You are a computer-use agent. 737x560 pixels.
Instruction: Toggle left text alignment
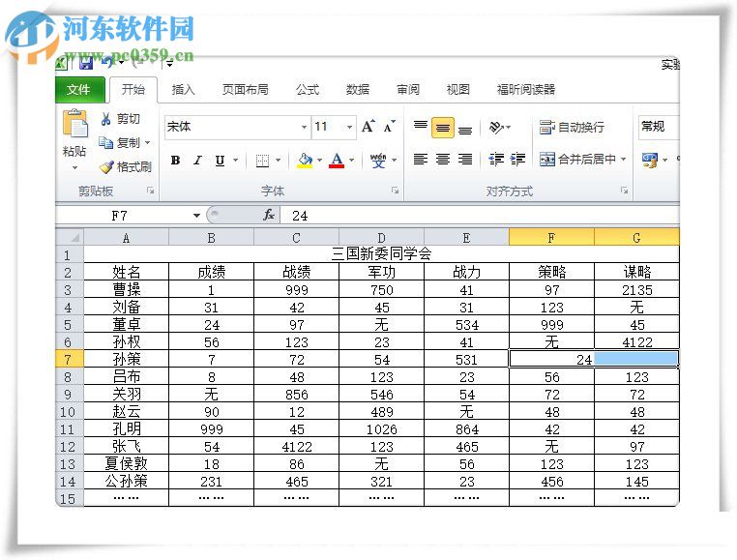(420, 160)
